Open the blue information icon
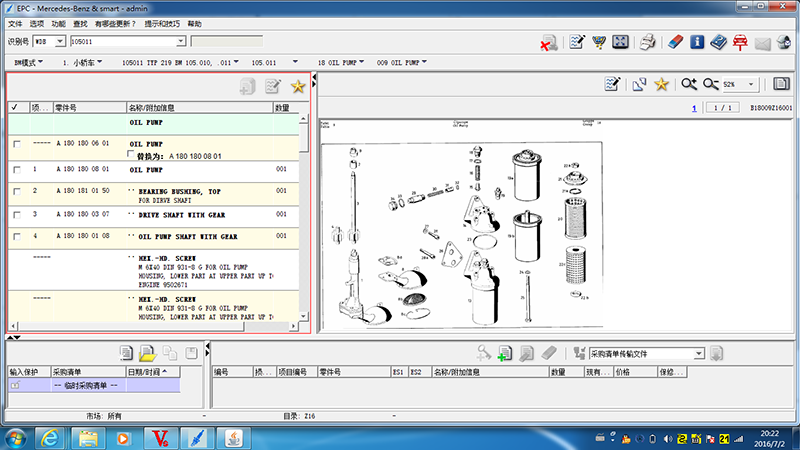800x450 pixels. [697, 42]
